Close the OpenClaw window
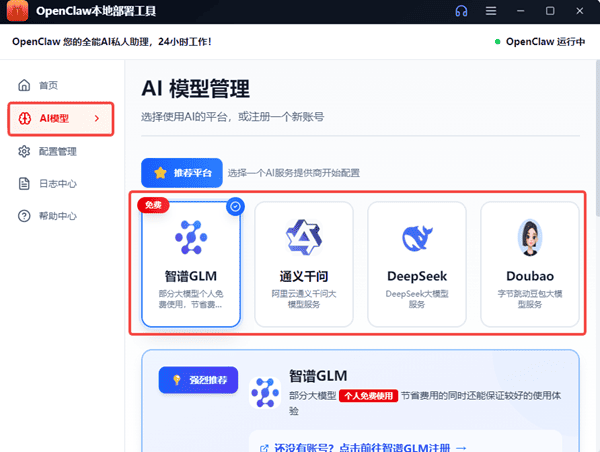The width and height of the screenshot is (600, 452). (580, 11)
